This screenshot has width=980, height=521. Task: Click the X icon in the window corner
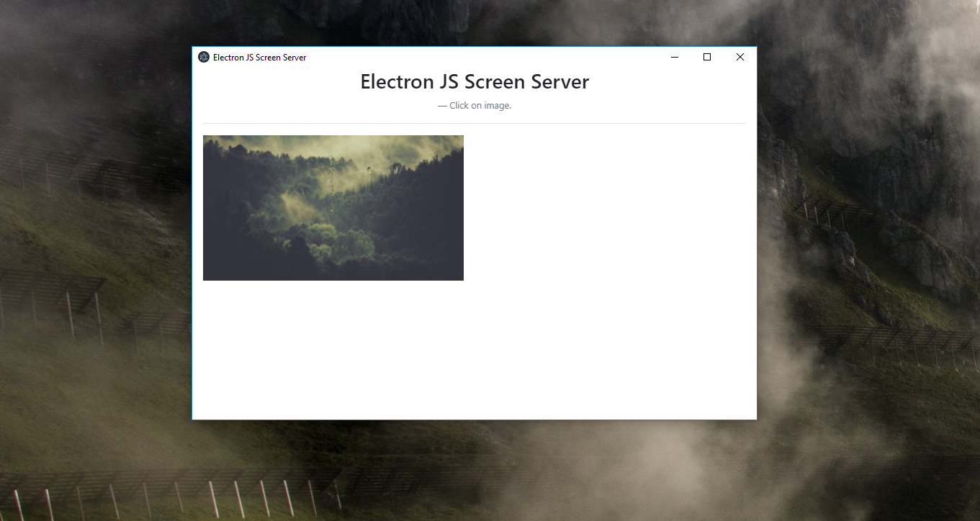pyautogui.click(x=740, y=57)
